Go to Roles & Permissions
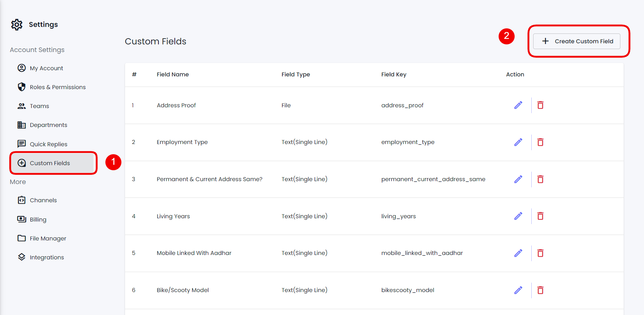Image resolution: width=644 pixels, height=315 pixels. pyautogui.click(x=57, y=87)
